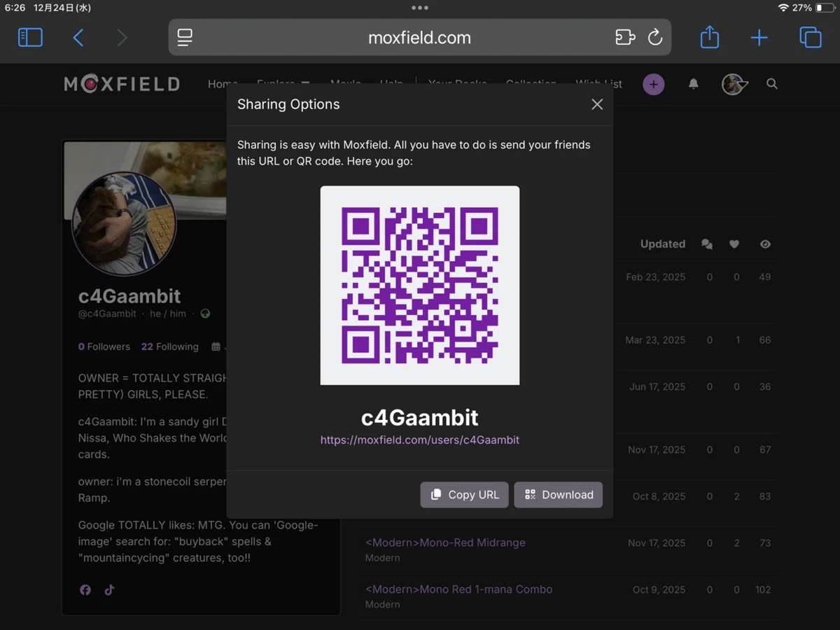Screen dimensions: 840x630
Task: Sort by the likes heart icon
Action: pos(734,244)
